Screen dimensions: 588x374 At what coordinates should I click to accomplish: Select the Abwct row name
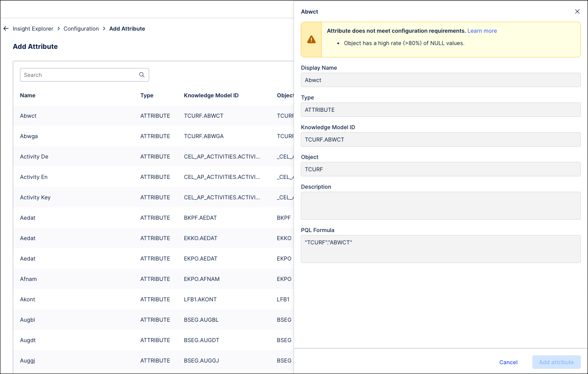coord(28,116)
